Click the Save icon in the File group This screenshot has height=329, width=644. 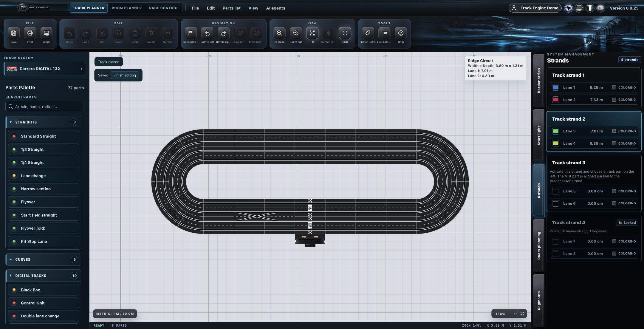(x=13, y=33)
